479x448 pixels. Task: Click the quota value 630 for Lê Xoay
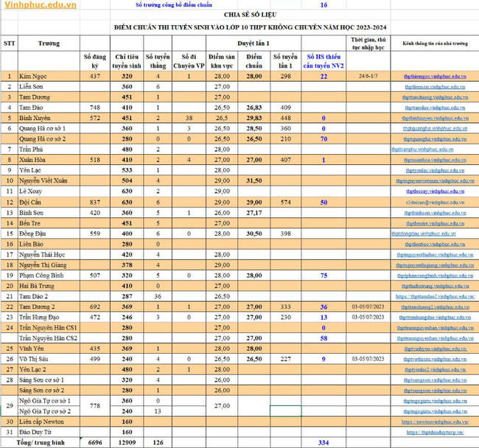click(127, 191)
